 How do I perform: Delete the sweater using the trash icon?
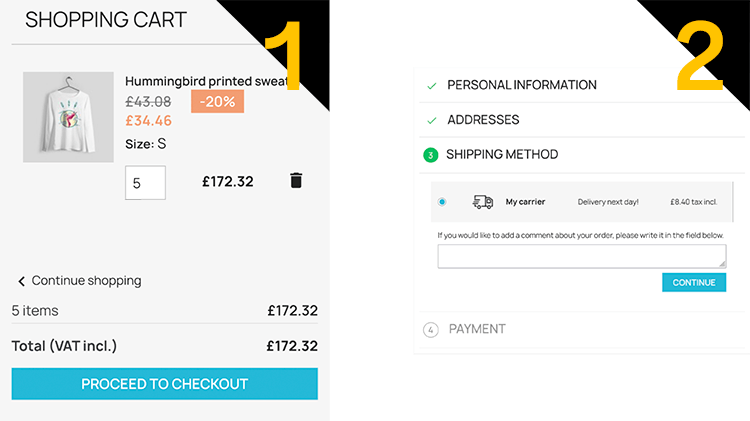pyautogui.click(x=296, y=181)
